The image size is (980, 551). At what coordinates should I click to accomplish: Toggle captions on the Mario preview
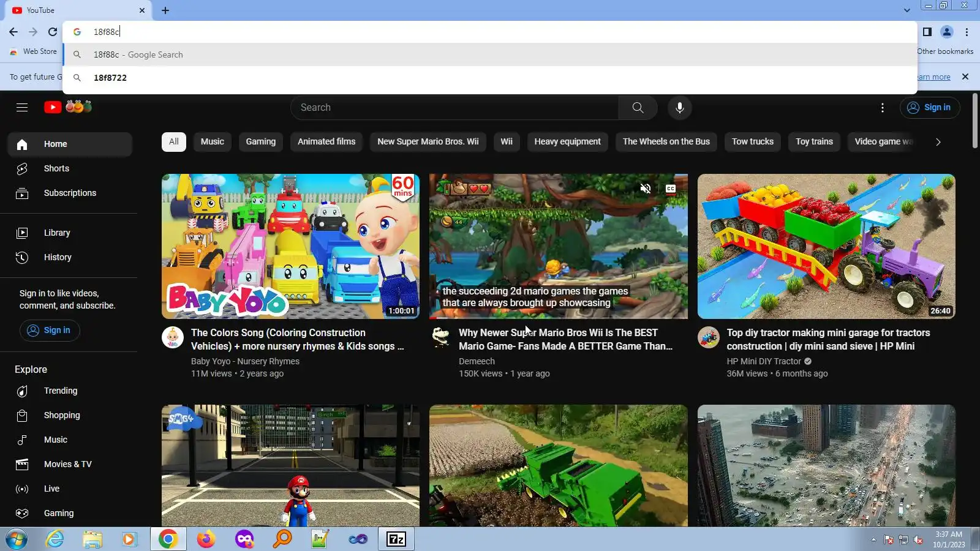click(671, 189)
